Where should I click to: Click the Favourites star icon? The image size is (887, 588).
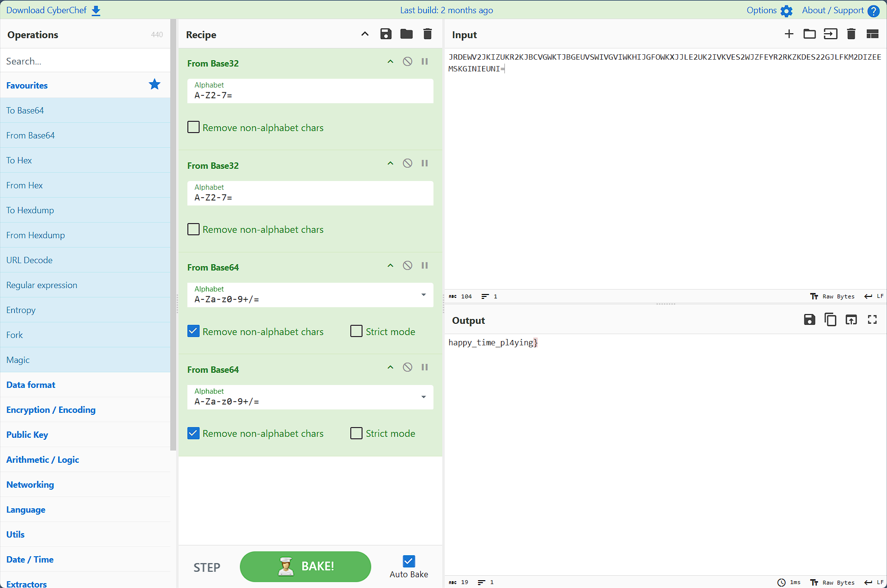(155, 85)
